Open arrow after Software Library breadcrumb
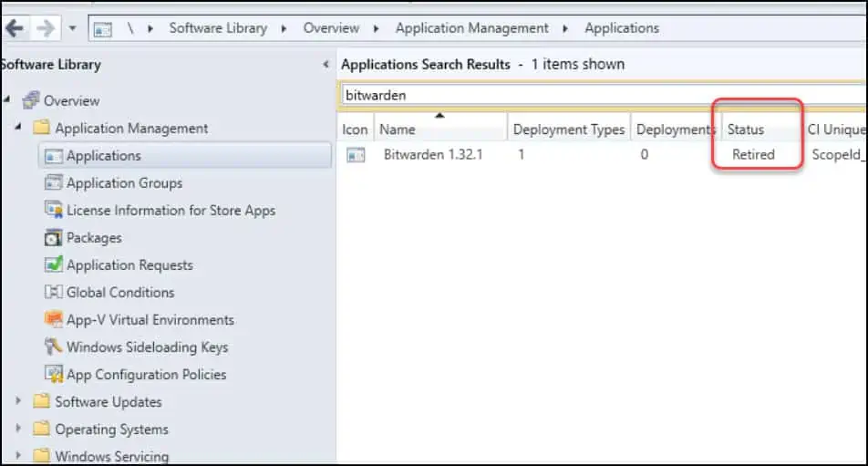This screenshot has width=868, height=466. (284, 28)
